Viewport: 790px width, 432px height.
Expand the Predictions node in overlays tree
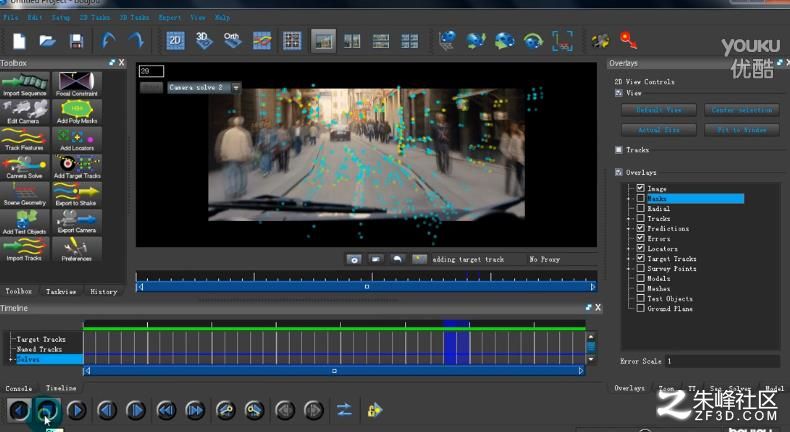click(628, 229)
